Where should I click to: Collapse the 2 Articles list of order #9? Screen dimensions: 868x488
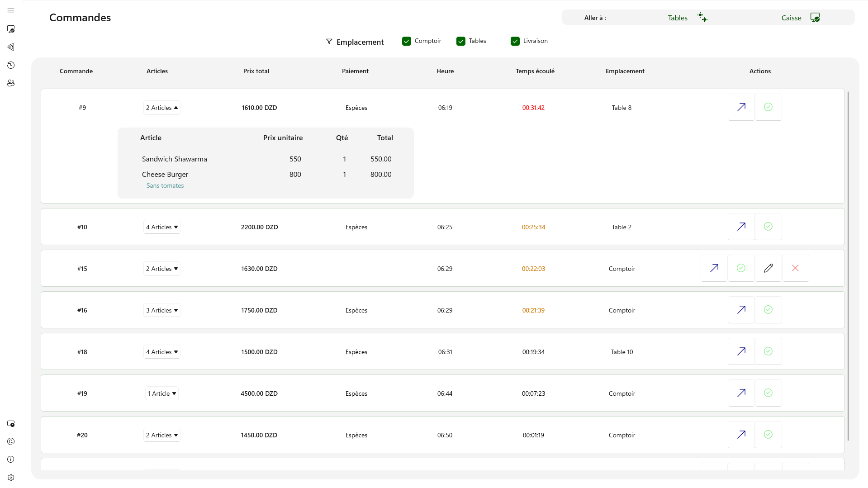click(162, 108)
